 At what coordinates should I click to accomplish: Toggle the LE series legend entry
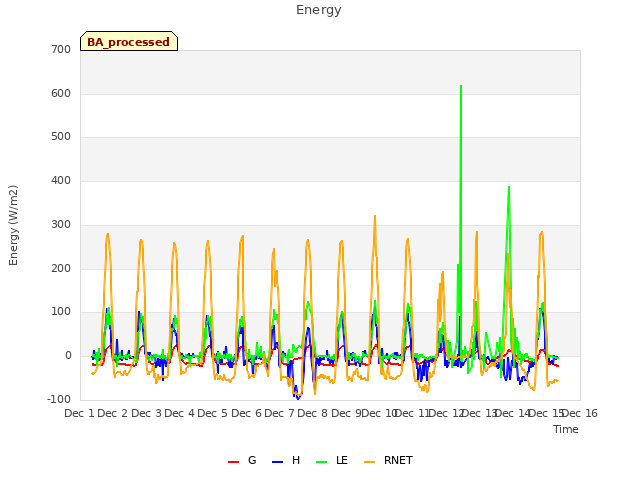332,460
